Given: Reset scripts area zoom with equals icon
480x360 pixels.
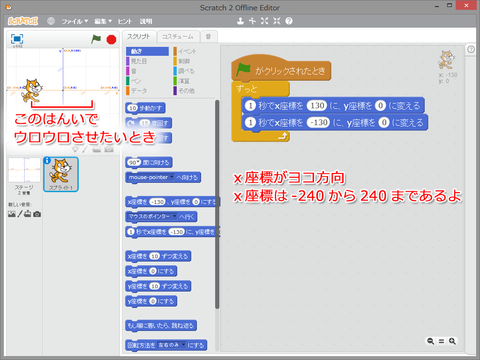Looking at the screenshot, I should pos(441,341).
